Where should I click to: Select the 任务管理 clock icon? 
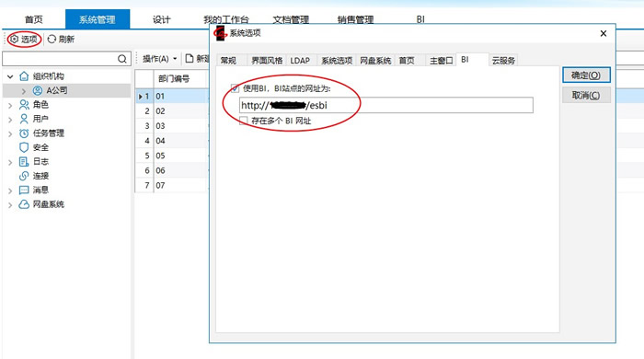coord(24,133)
